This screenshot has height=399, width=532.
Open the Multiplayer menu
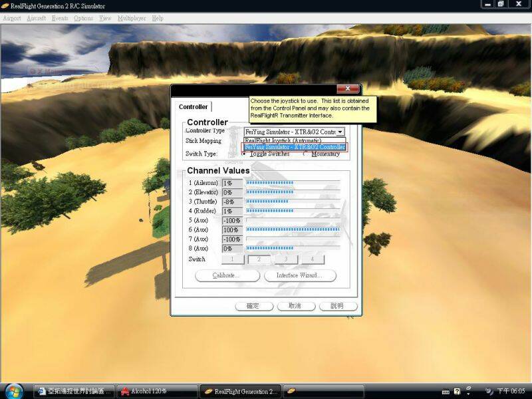pos(132,19)
